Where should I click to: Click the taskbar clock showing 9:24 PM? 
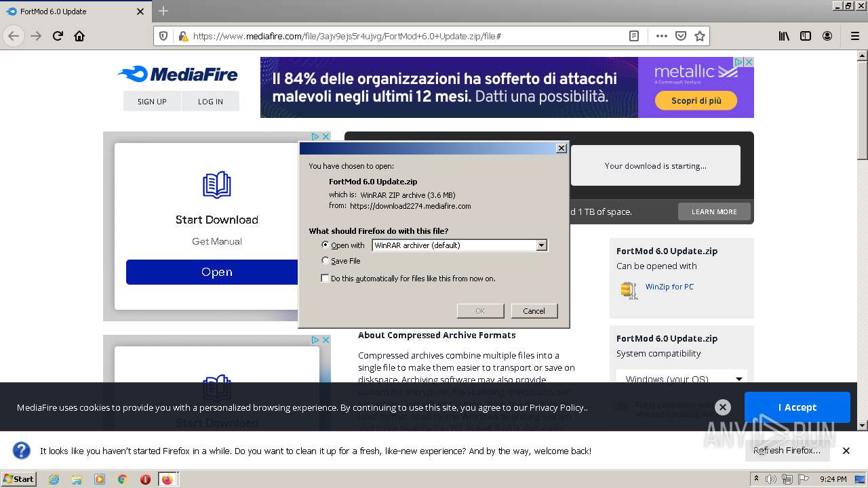(x=833, y=479)
